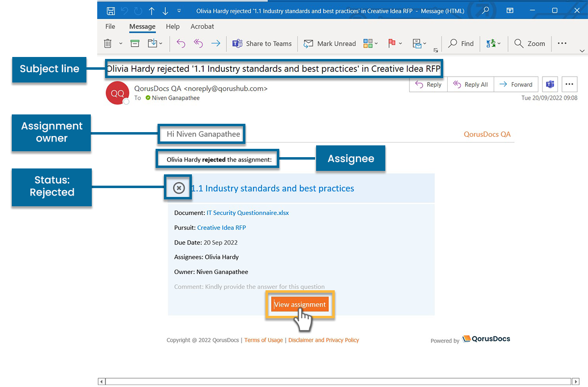Image resolution: width=588 pixels, height=387 pixels.
Task: Click the search magnifier in the title bar
Action: coord(485,10)
